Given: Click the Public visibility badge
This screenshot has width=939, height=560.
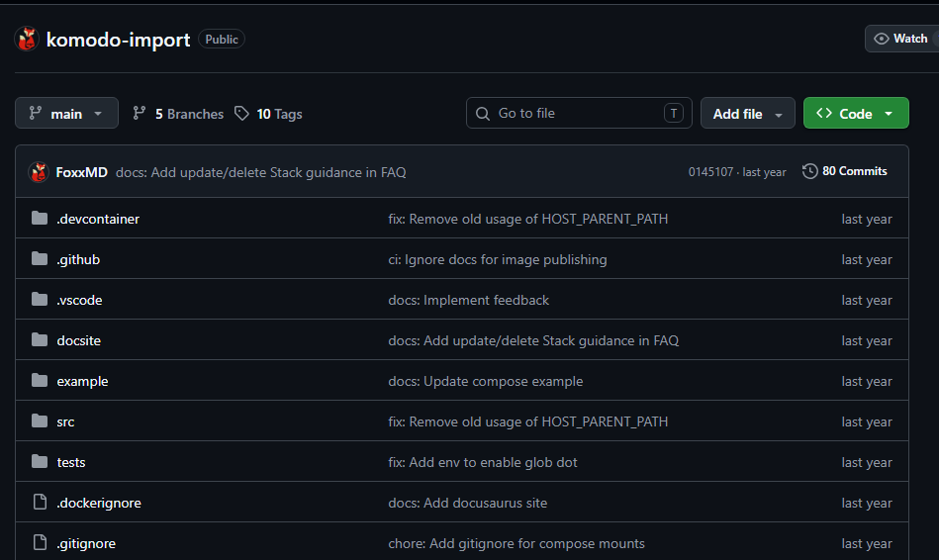Looking at the screenshot, I should (222, 39).
